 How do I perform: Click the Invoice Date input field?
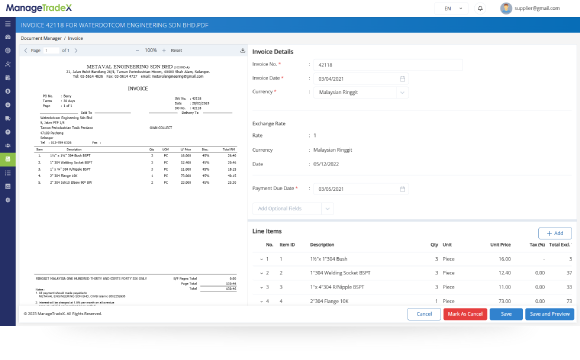(x=361, y=79)
